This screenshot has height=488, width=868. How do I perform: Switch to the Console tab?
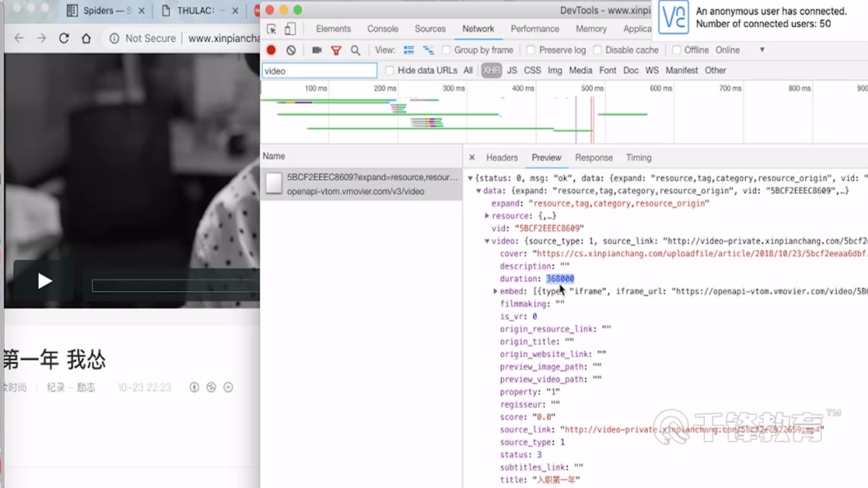(x=382, y=29)
